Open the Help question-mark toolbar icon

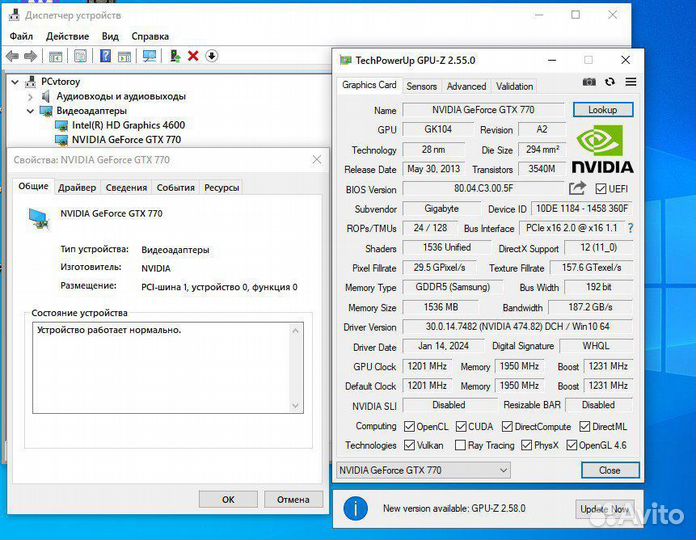click(105, 56)
